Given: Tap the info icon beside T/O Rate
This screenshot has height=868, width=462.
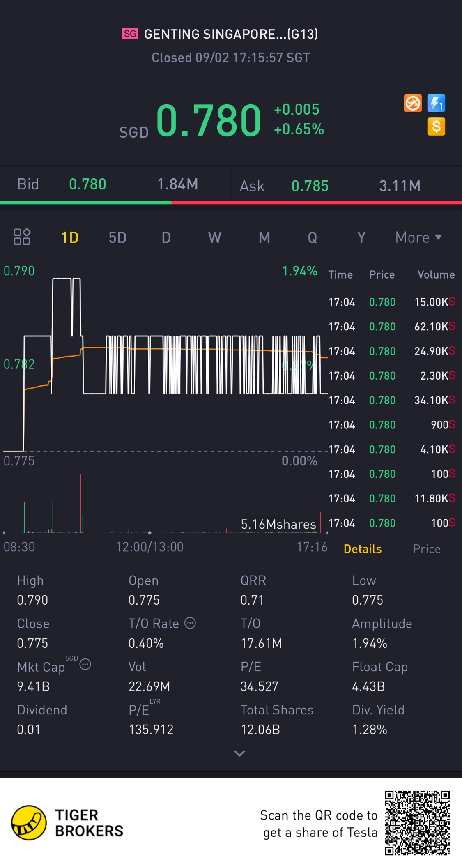Looking at the screenshot, I should (x=190, y=623).
